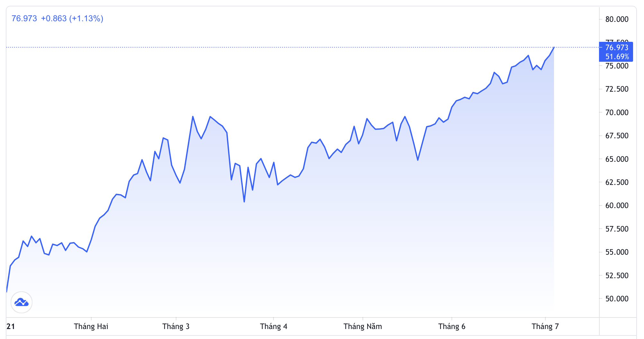
Task: Click the 50.000 price scale label
Action: click(x=617, y=299)
